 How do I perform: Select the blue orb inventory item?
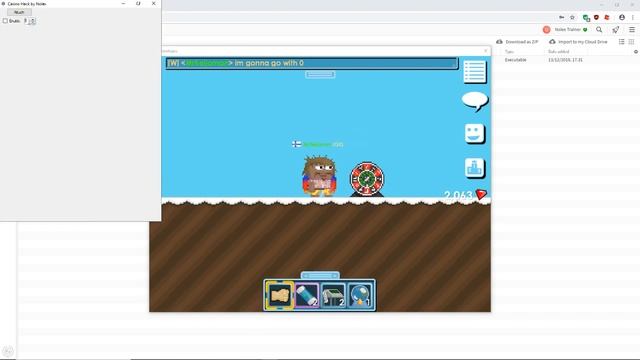360,295
